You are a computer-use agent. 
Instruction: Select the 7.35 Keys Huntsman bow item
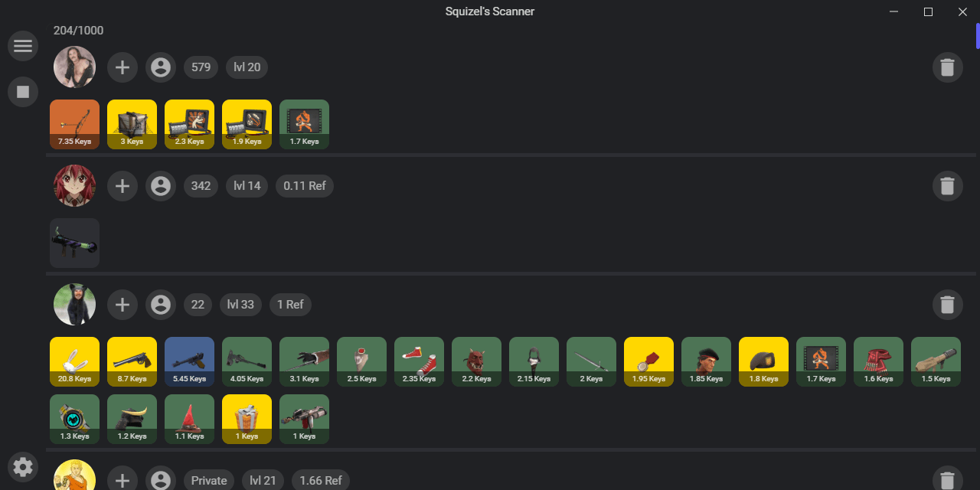tap(74, 124)
